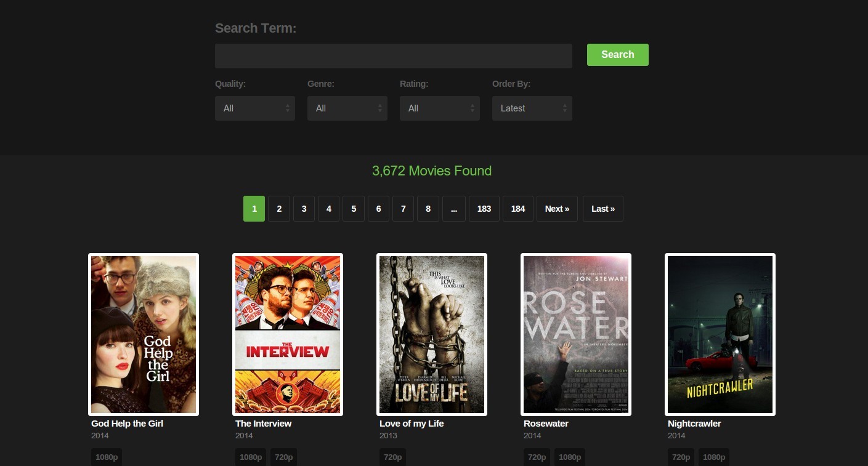Click the 'Rating:' label

[x=414, y=84]
